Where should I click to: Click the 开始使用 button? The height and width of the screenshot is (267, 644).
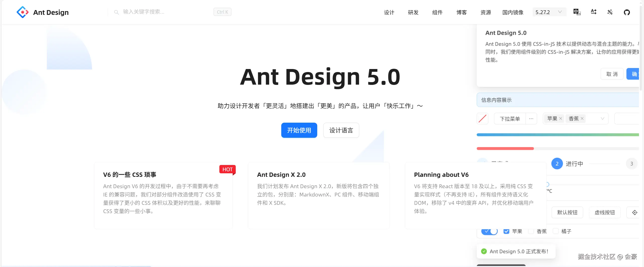299,130
